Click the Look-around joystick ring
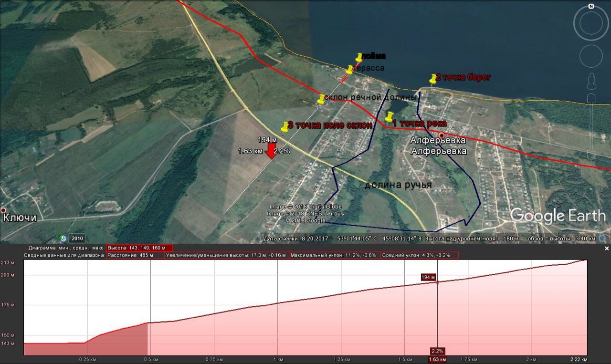This screenshot has width=611, height=364. pyautogui.click(x=591, y=23)
